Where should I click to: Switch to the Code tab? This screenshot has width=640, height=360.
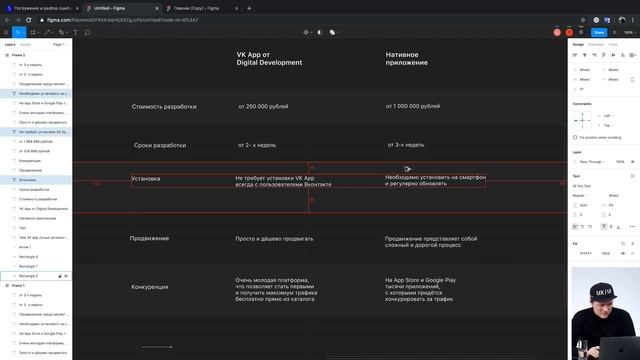point(613,44)
